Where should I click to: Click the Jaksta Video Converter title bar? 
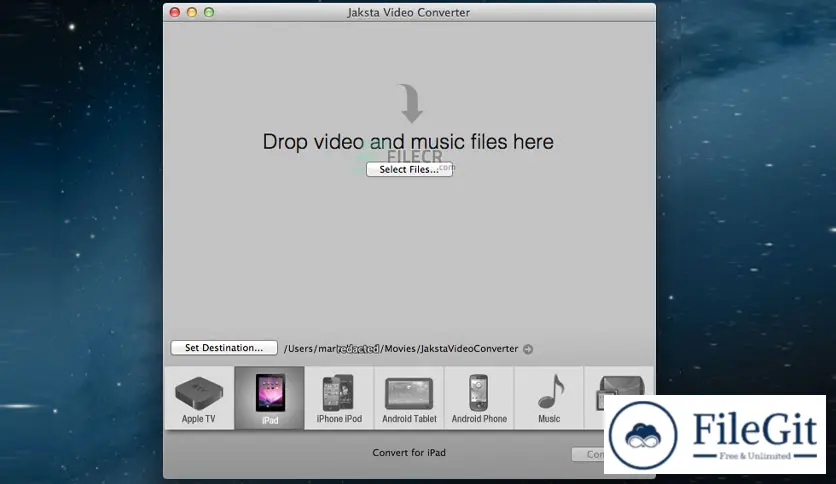(409, 12)
